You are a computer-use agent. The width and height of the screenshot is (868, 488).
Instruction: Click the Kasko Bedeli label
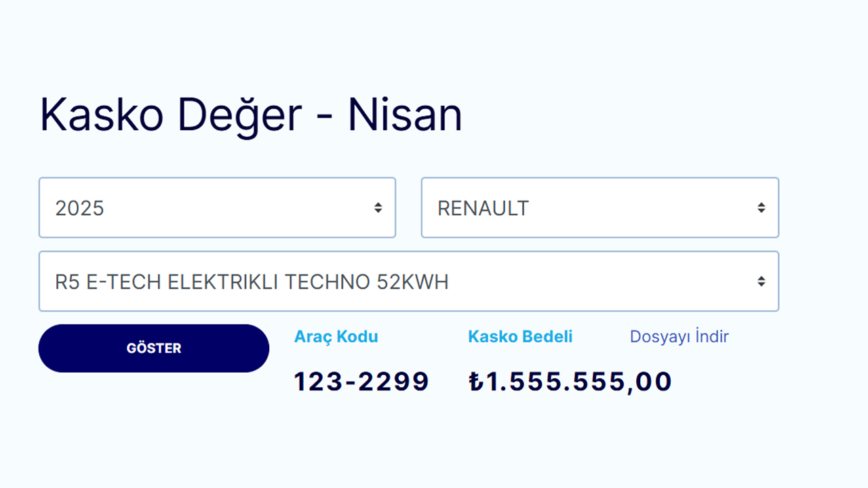(520, 337)
